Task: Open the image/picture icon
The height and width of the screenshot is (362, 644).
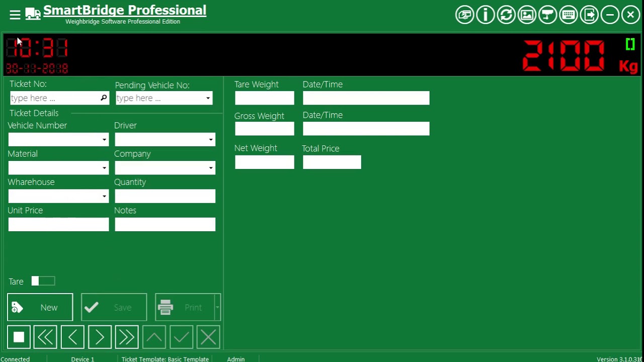Action: point(527,15)
